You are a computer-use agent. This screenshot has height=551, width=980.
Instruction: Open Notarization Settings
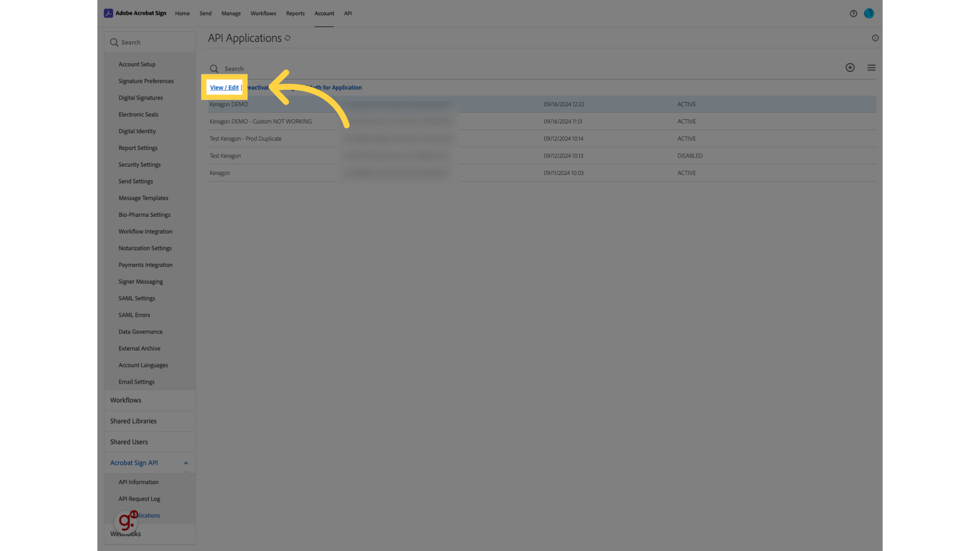click(x=145, y=248)
